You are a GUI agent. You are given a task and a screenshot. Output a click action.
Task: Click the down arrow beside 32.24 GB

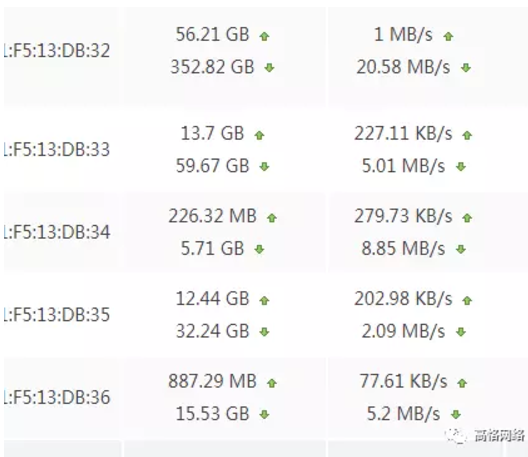[264, 332]
